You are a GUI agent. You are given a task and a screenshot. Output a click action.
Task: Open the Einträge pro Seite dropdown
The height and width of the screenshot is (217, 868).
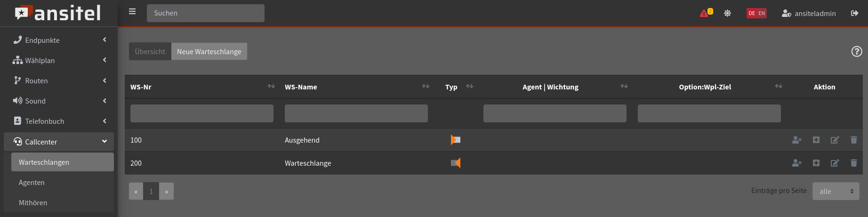click(836, 191)
